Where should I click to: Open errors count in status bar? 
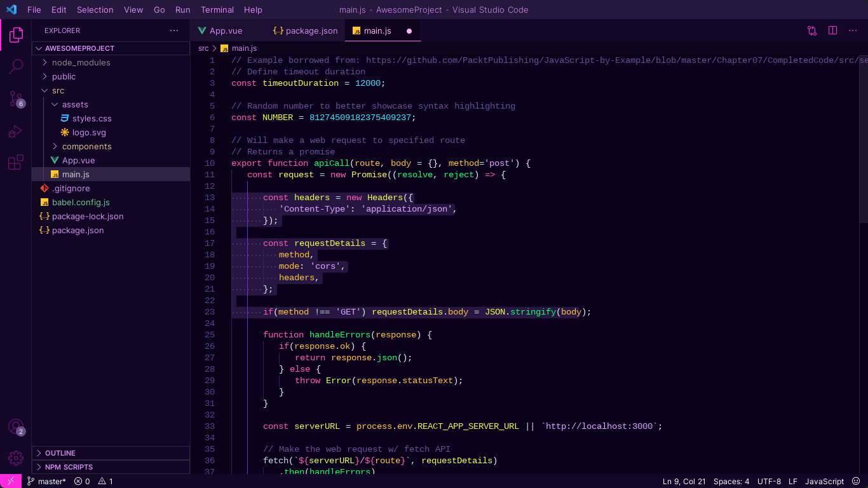(82, 481)
